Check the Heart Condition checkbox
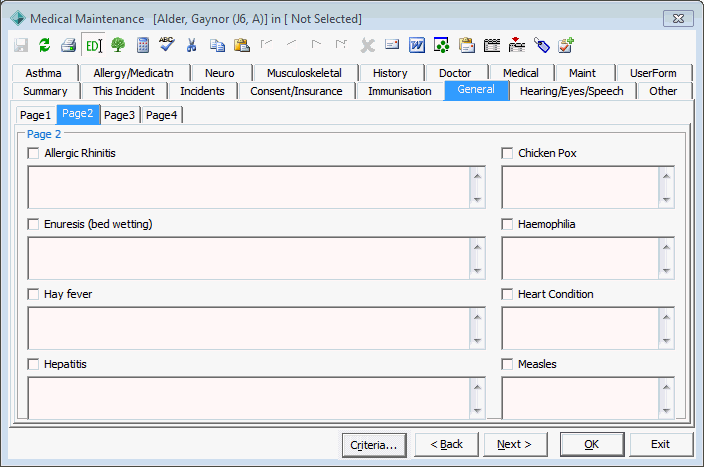The width and height of the screenshot is (704, 467). click(507, 294)
